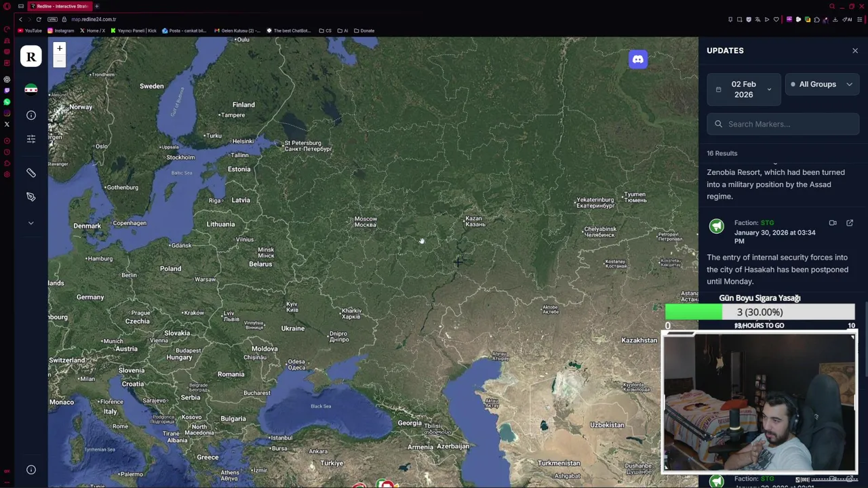Go back with the browser back arrow
This screenshot has width=868, height=488.
pyautogui.click(x=20, y=19)
